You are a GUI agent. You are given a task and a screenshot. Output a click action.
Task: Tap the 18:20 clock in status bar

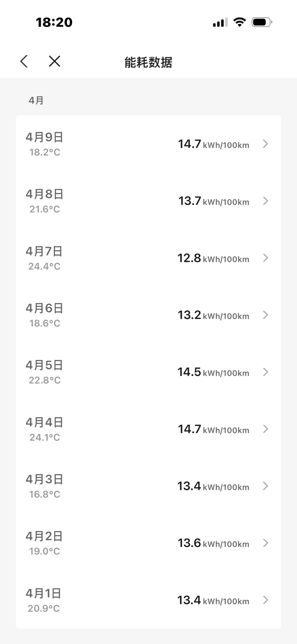click(x=54, y=22)
